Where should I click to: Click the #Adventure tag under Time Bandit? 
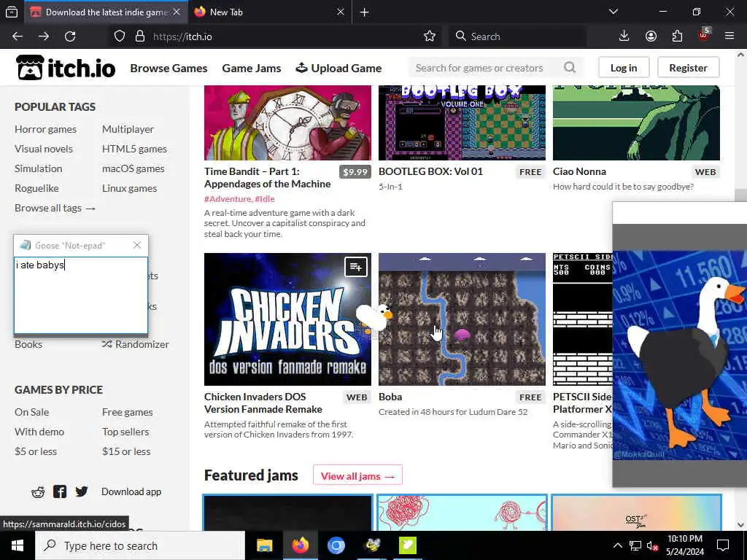(x=228, y=199)
